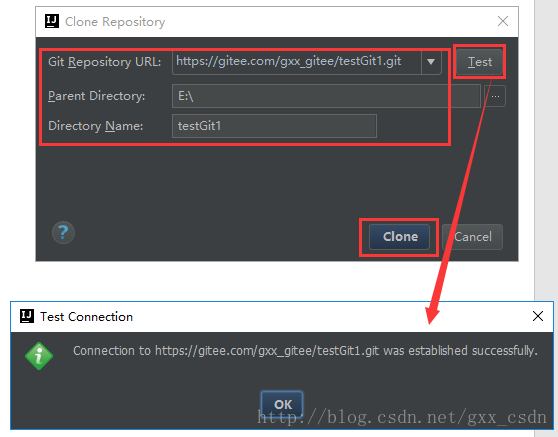The image size is (558, 437).
Task: Click the Clone button
Action: (399, 237)
